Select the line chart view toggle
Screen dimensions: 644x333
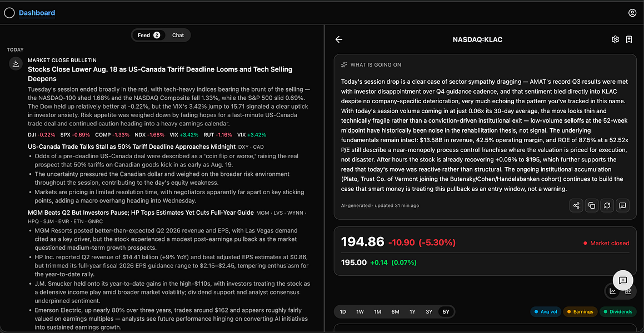(x=613, y=291)
